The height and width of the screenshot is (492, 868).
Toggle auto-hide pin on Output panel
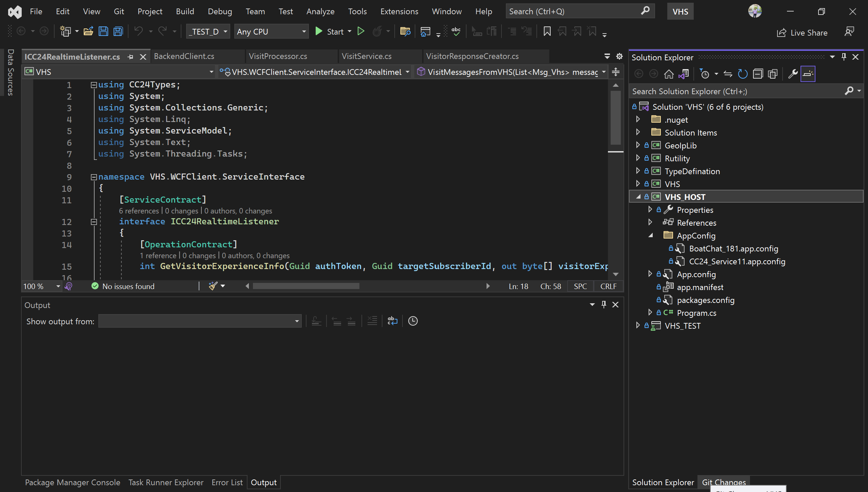tap(604, 304)
